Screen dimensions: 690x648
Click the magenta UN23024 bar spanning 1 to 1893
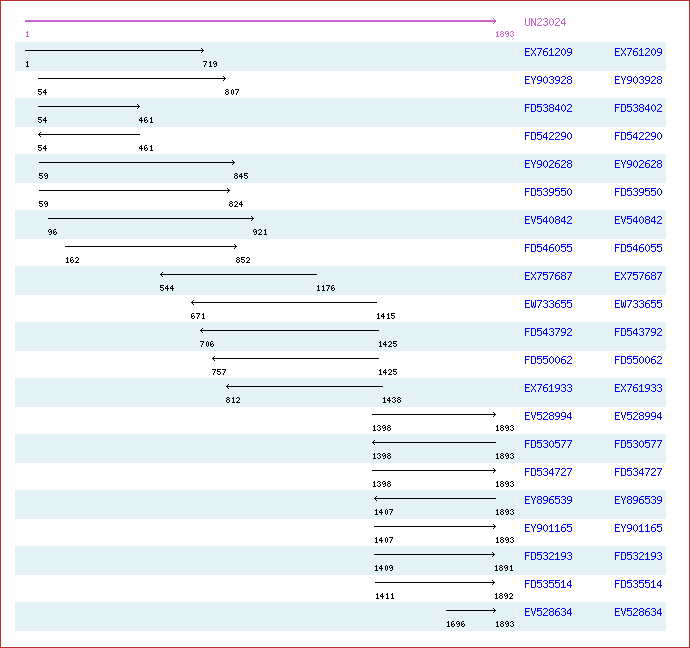[260, 21]
